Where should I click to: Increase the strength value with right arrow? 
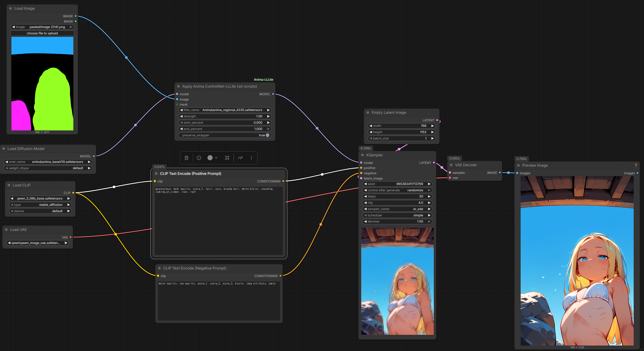[x=268, y=117]
